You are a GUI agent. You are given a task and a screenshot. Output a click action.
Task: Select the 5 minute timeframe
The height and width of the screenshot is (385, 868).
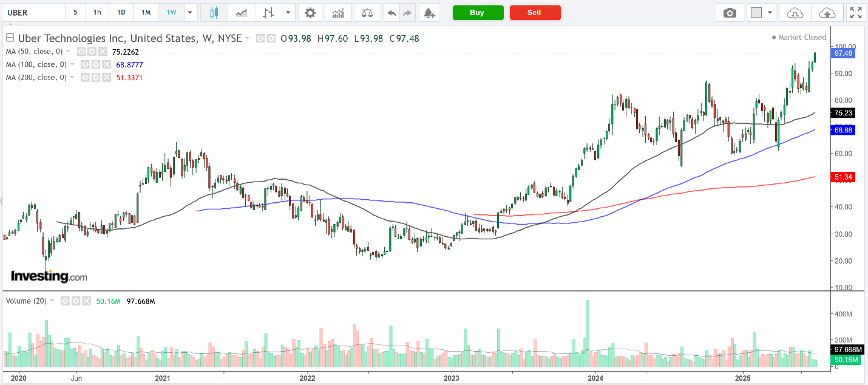click(75, 12)
